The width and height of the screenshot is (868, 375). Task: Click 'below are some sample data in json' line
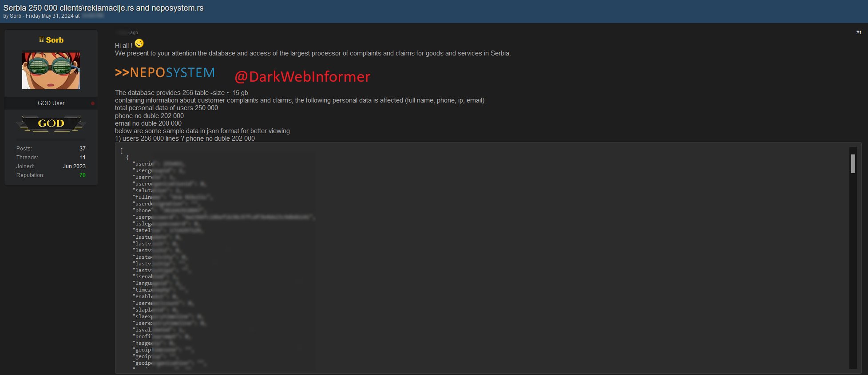202,131
